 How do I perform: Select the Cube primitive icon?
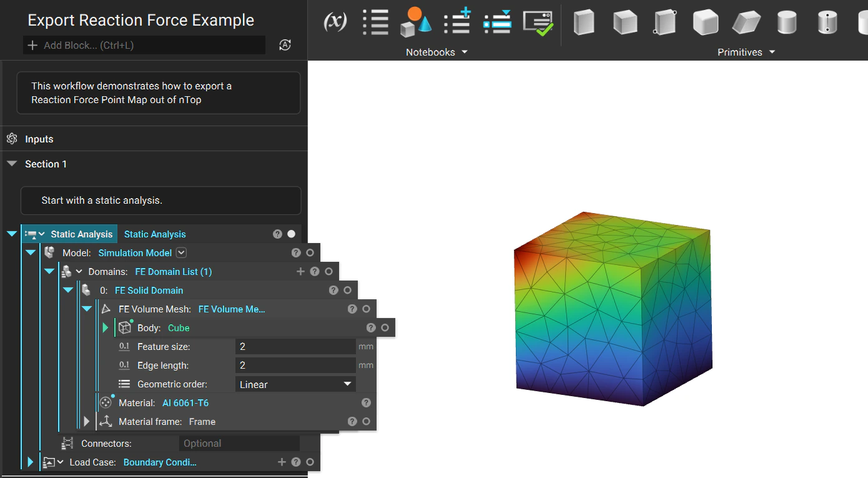tap(624, 22)
